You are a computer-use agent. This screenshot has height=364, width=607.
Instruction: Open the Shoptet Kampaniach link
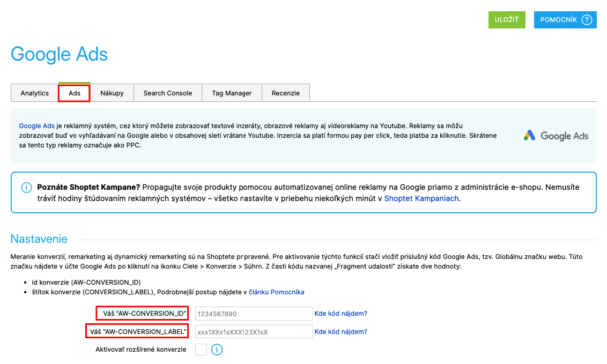coord(421,198)
